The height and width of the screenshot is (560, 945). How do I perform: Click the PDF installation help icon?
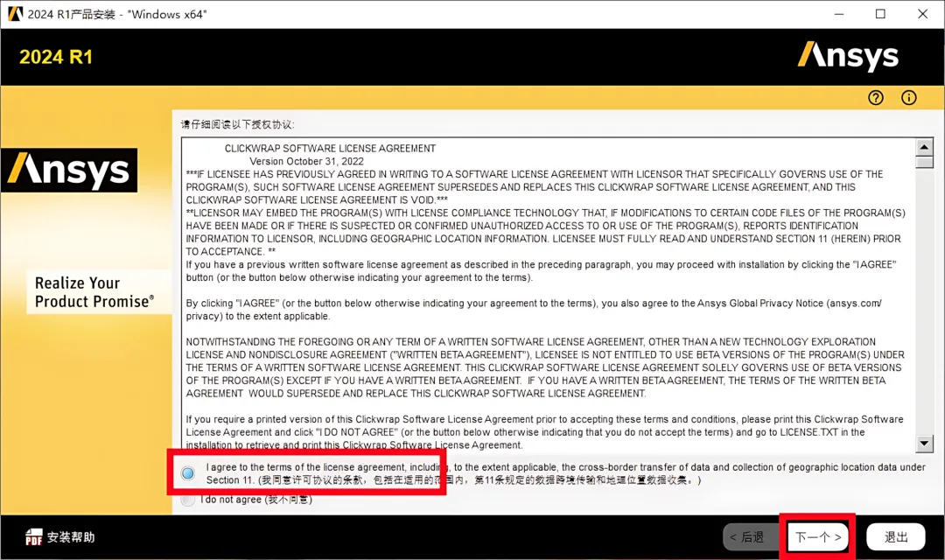(34, 536)
